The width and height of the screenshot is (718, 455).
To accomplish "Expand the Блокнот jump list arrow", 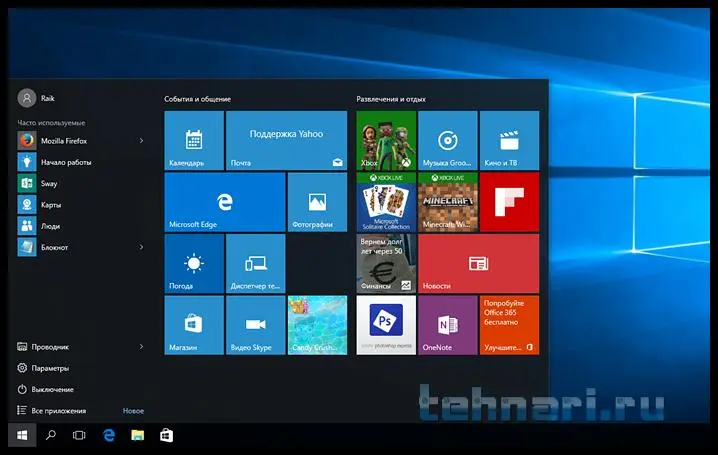I will coord(141,247).
